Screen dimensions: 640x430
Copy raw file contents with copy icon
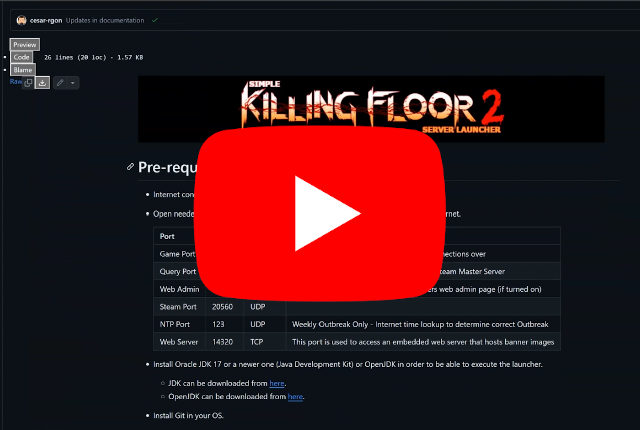coord(28,83)
